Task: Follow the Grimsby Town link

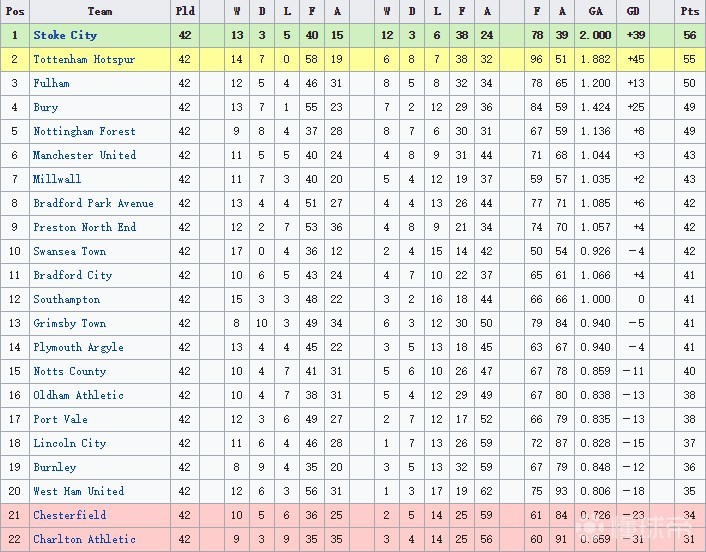Action: tap(69, 323)
